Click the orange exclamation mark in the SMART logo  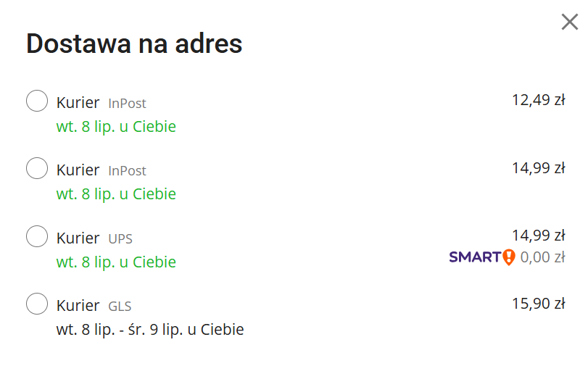(x=509, y=257)
